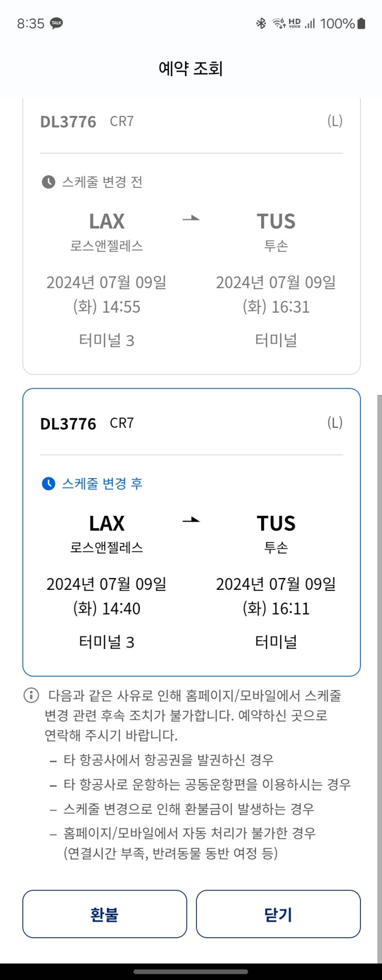Click the black TUS arrival code after change

coord(276,523)
